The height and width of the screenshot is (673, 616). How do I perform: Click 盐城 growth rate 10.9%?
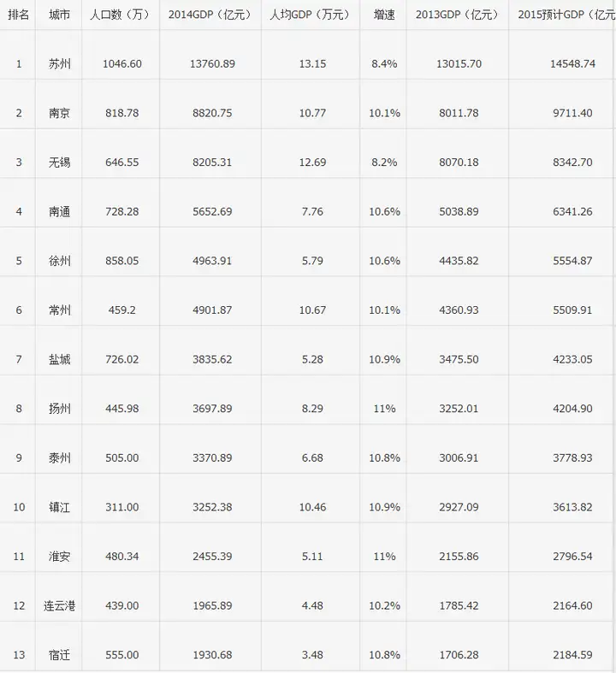(x=385, y=359)
